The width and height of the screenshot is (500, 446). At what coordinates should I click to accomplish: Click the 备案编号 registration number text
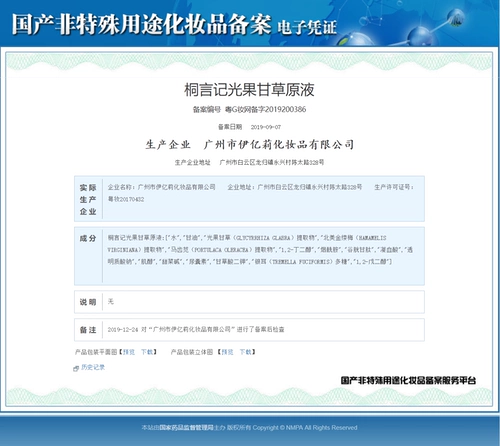click(249, 109)
